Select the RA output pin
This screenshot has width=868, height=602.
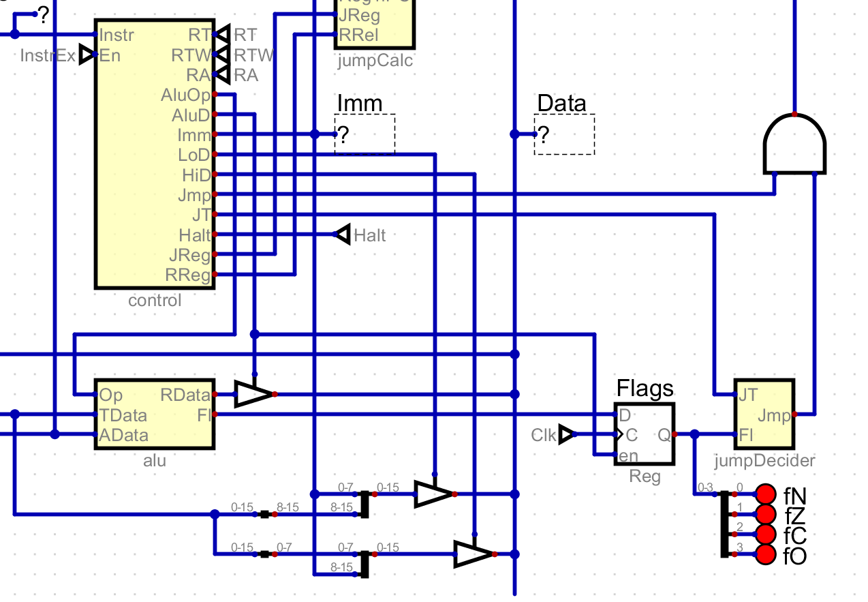[x=223, y=75]
